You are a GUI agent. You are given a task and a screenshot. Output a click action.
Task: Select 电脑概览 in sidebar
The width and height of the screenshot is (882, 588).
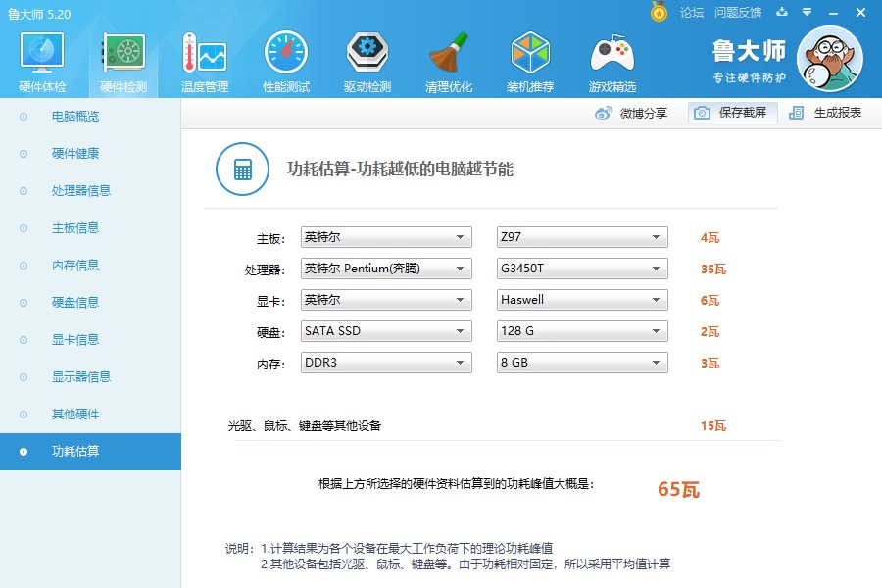[x=75, y=116]
